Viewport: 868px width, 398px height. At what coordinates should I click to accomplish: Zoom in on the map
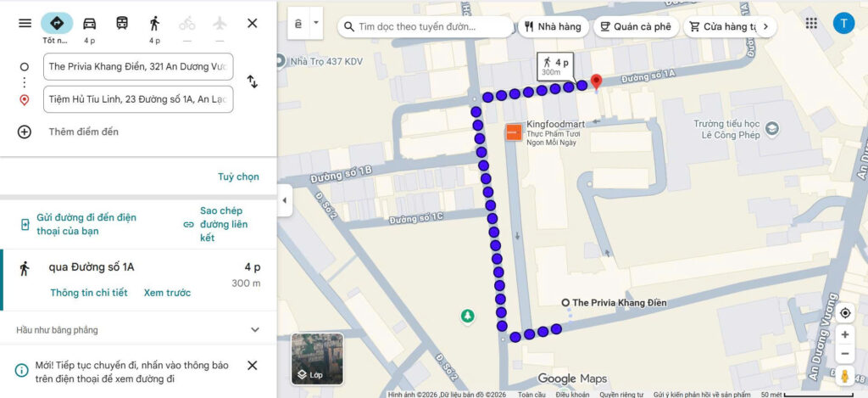point(845,335)
